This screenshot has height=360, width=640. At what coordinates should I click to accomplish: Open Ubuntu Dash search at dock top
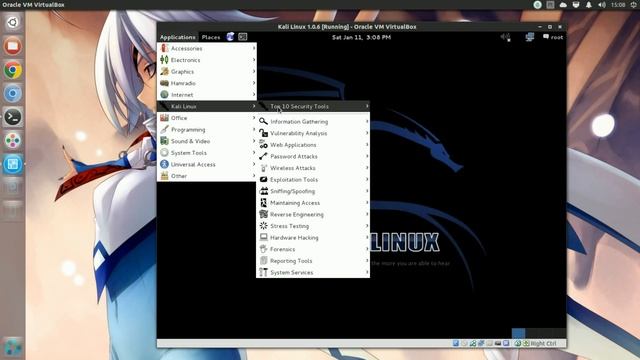[13, 22]
